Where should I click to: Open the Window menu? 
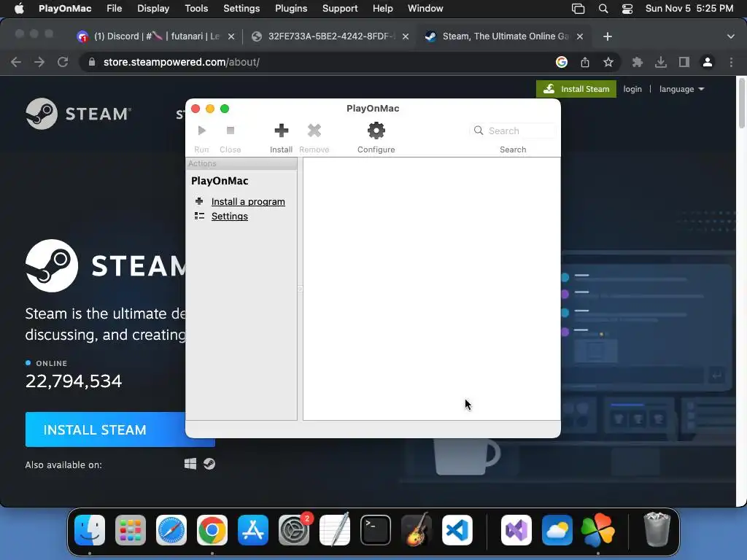click(x=425, y=9)
